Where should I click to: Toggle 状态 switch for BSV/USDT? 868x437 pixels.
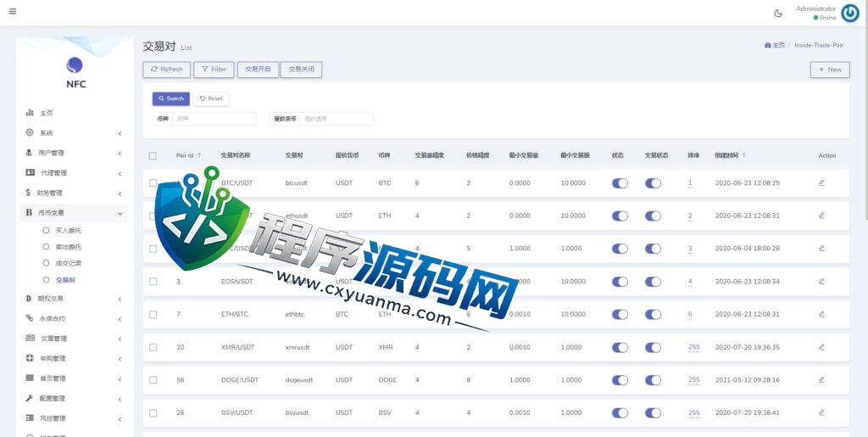click(x=620, y=412)
